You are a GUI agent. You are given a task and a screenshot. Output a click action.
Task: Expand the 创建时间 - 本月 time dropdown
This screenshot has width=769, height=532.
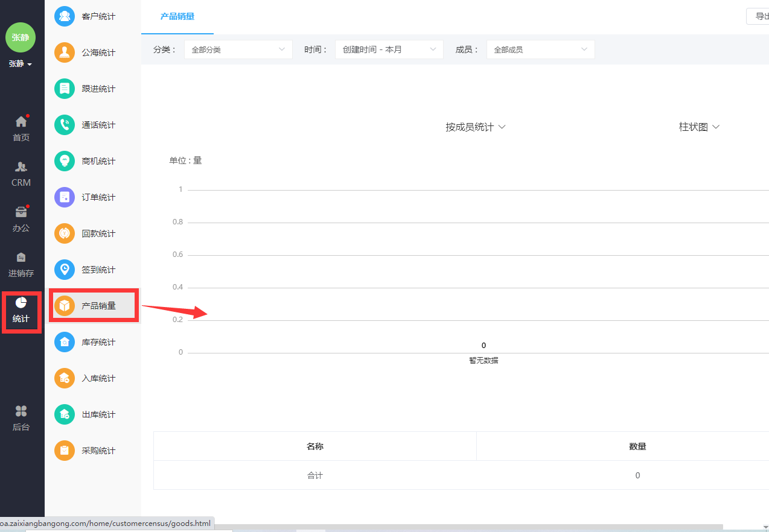point(389,49)
